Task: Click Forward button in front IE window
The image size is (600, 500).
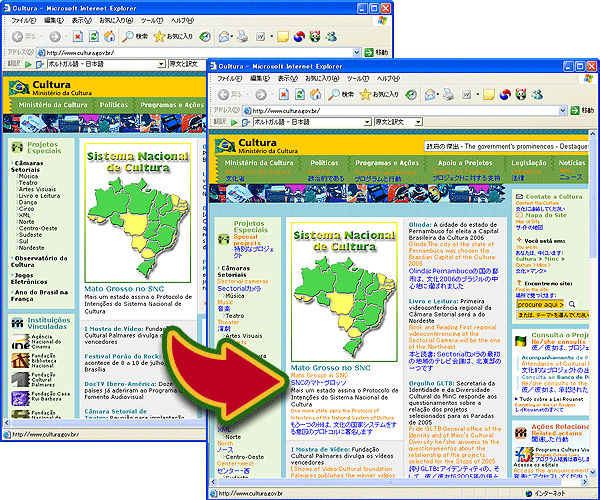Action: 261,94
